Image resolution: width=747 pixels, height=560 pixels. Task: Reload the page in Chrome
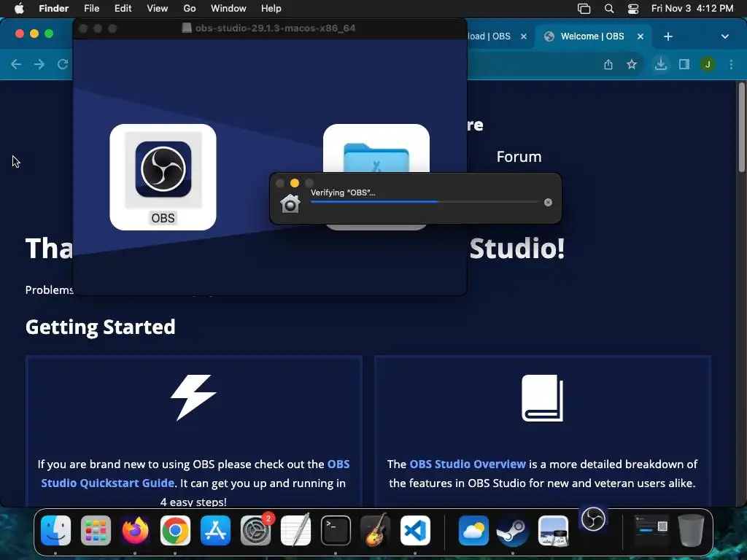coord(63,64)
